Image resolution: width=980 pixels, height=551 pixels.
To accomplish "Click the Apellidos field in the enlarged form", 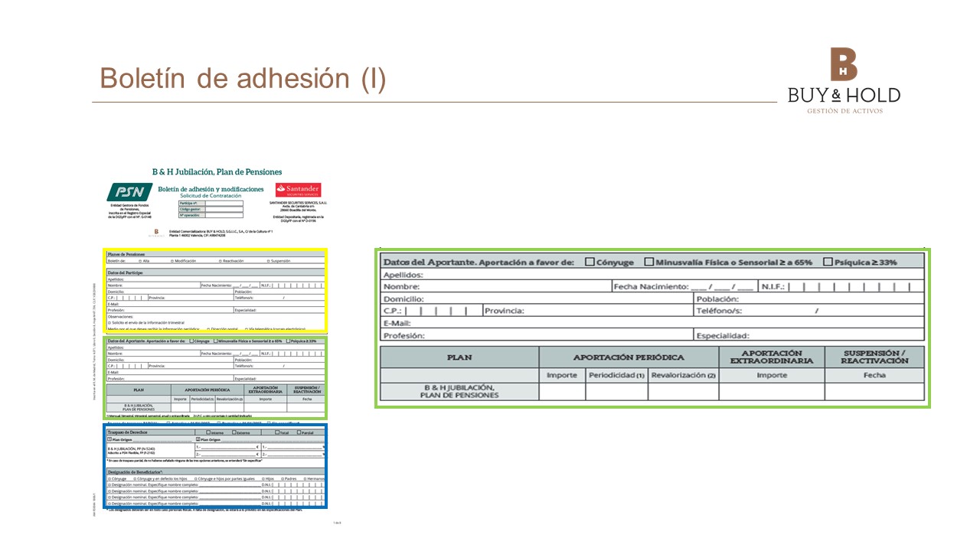I will pos(652,275).
